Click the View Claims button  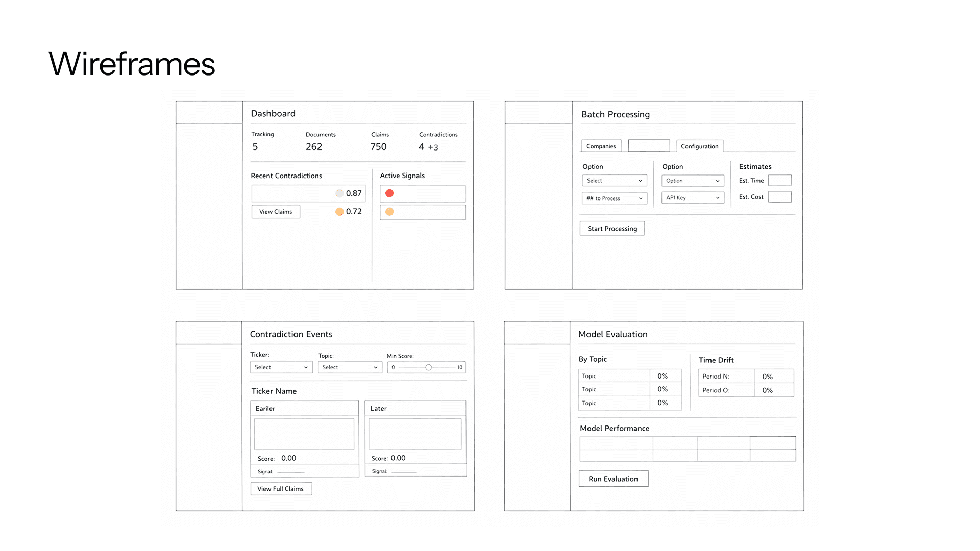click(276, 212)
